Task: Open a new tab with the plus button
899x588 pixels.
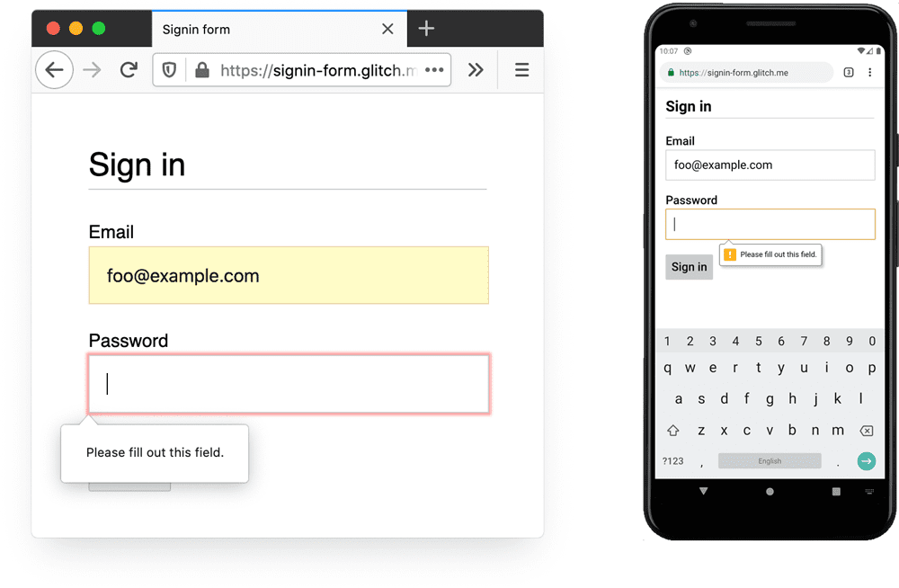Action: pyautogui.click(x=425, y=28)
